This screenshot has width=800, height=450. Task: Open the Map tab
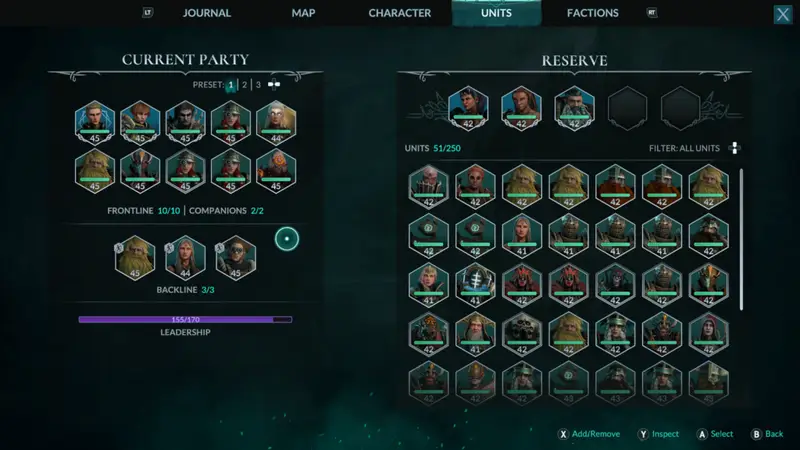click(x=303, y=13)
